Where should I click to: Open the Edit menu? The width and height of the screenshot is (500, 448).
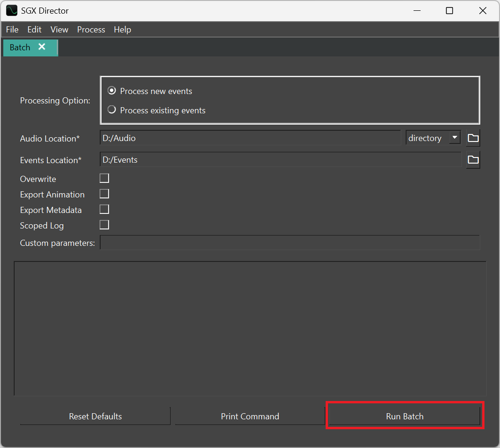click(x=34, y=29)
